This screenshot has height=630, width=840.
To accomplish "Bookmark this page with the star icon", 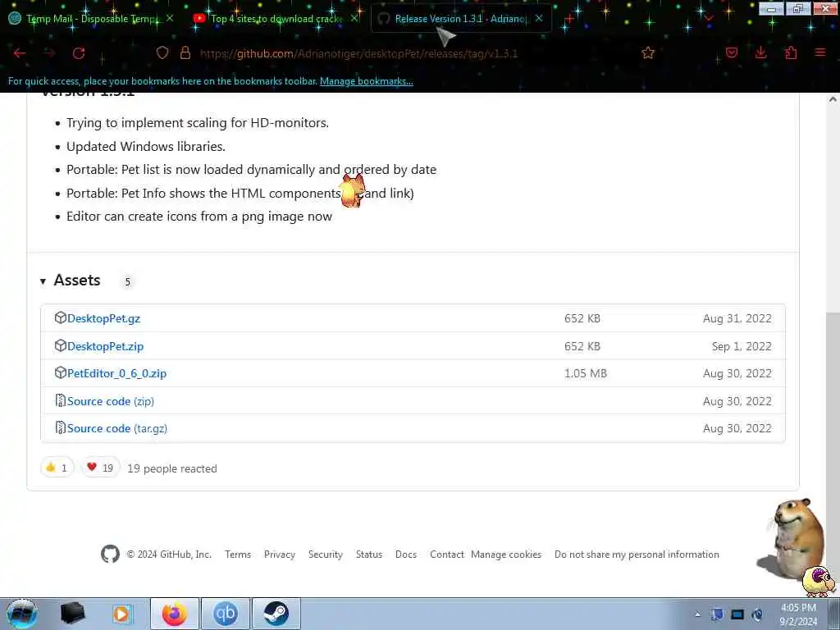I will tap(648, 52).
